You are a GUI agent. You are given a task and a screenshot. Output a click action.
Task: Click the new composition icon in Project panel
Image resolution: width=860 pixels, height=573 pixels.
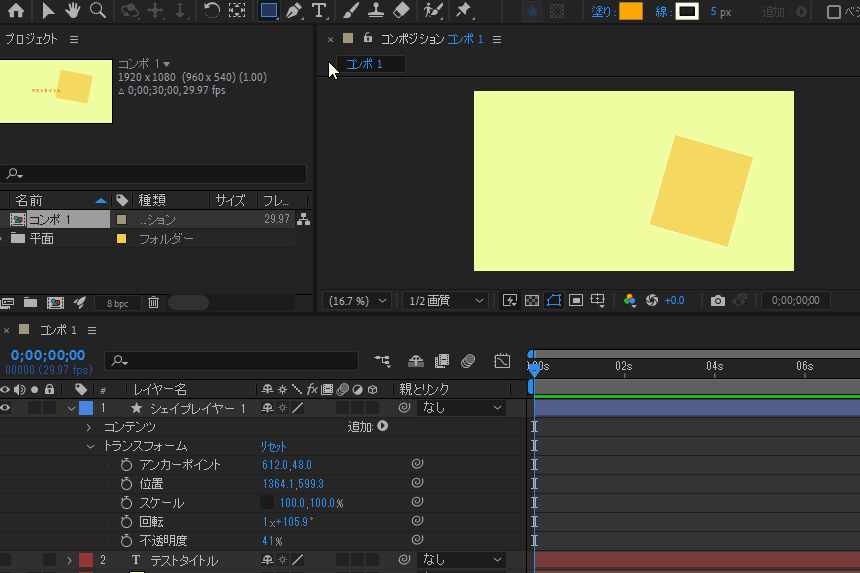coord(55,303)
